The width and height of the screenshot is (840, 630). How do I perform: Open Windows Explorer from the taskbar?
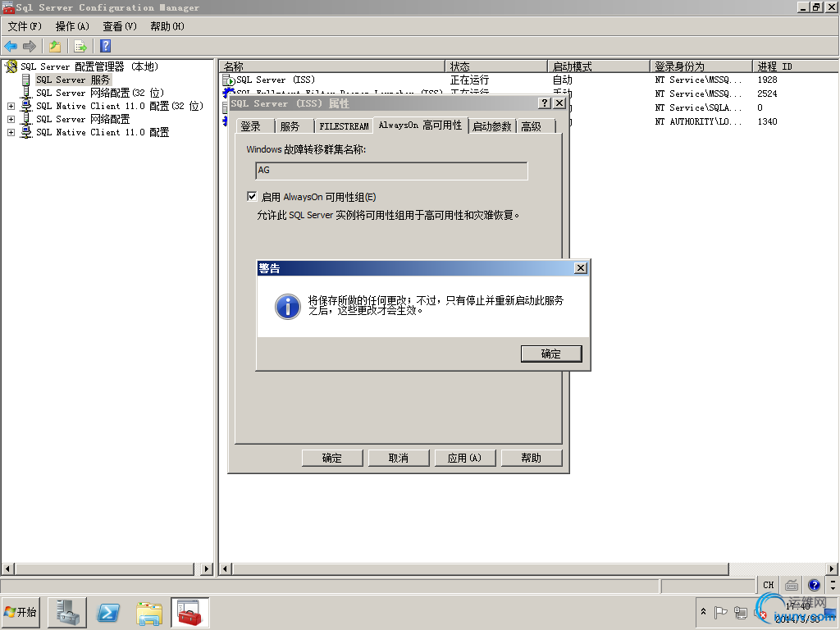[149, 612]
